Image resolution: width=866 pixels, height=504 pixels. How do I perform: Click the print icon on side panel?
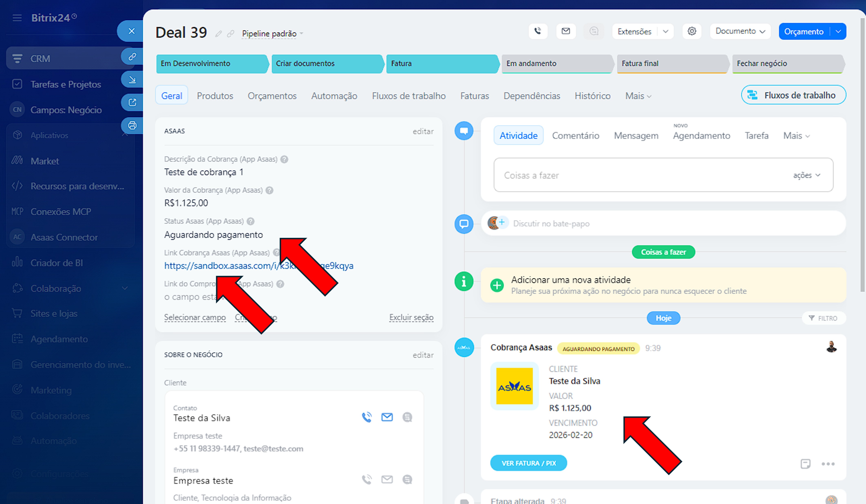coord(132,125)
